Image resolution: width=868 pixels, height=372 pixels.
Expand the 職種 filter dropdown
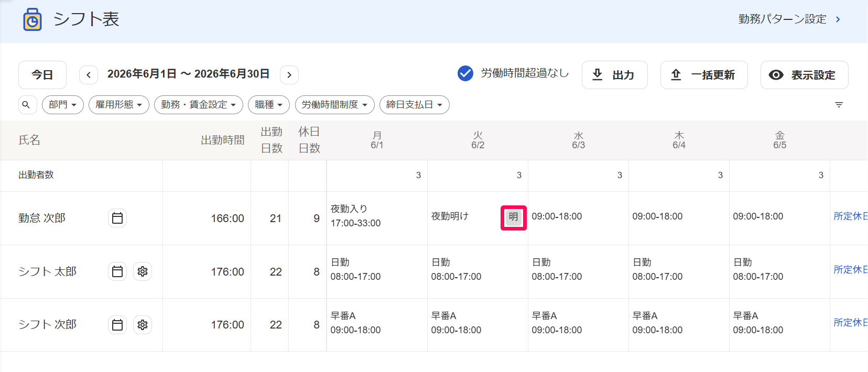click(269, 105)
